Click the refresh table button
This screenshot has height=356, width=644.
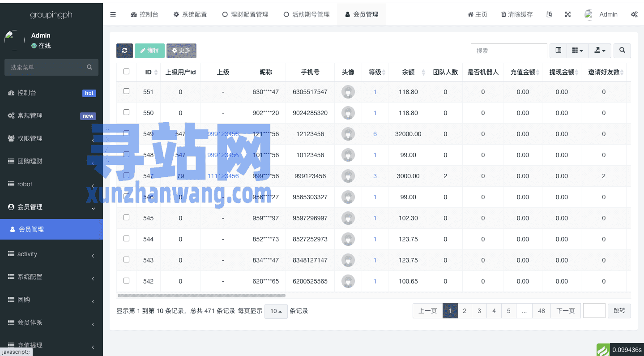pos(124,51)
